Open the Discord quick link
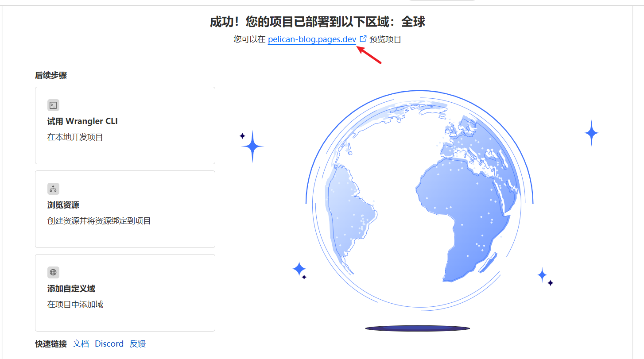 point(109,344)
